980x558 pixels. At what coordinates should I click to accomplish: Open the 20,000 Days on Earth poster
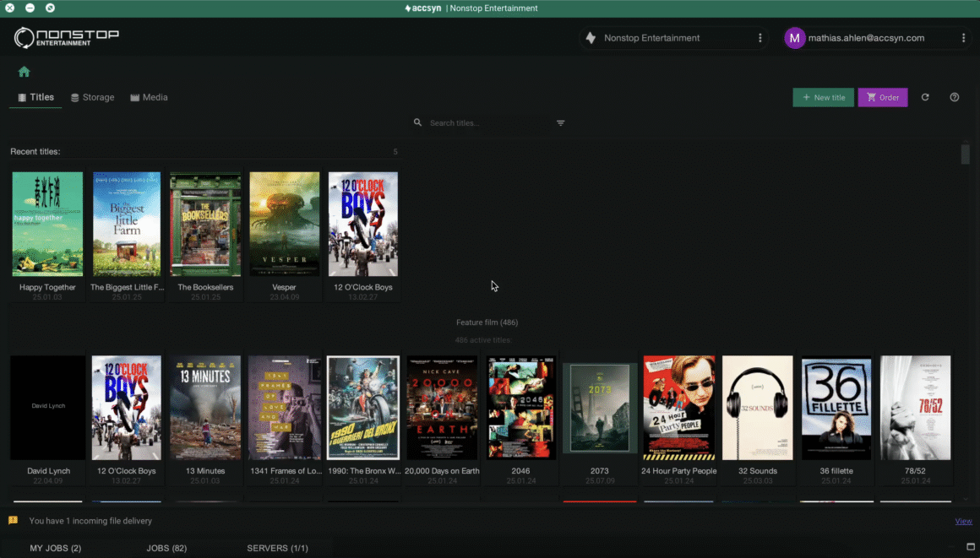point(442,408)
